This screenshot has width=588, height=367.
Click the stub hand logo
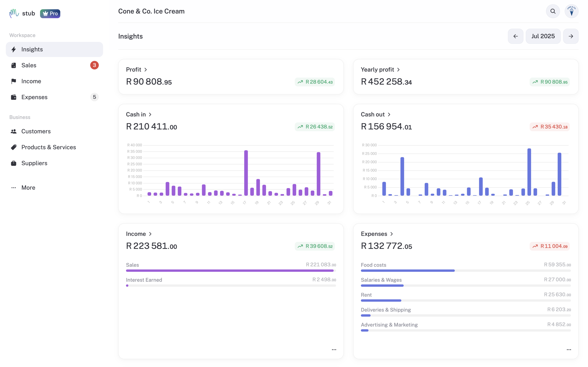[x=14, y=13]
